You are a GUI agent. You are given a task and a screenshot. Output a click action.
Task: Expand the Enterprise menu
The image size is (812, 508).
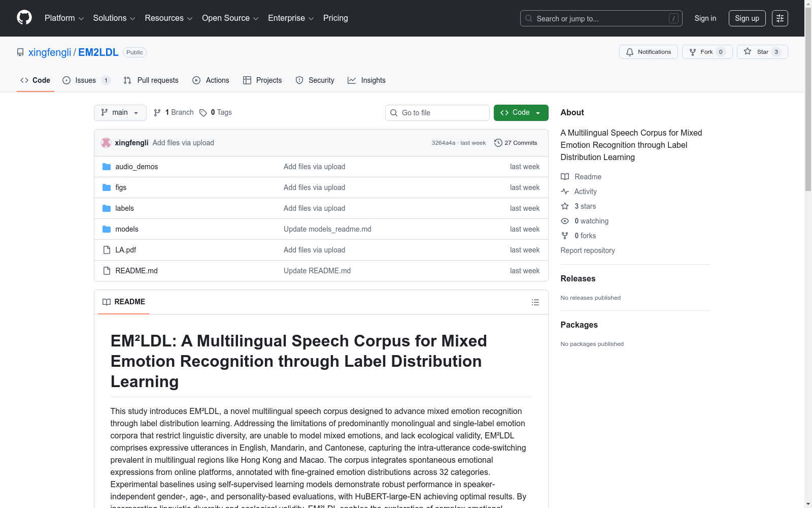(x=291, y=18)
